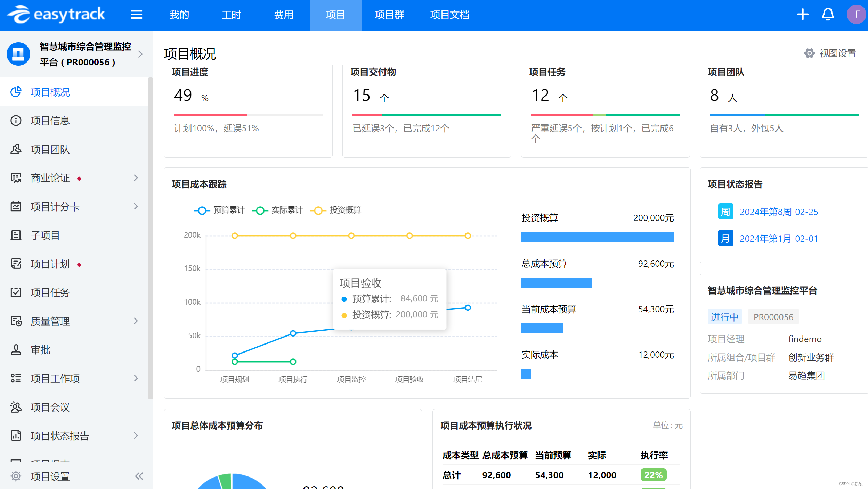Screen dimensions: 868x489
Task: Click the 22% execution rate badge
Action: point(654,475)
